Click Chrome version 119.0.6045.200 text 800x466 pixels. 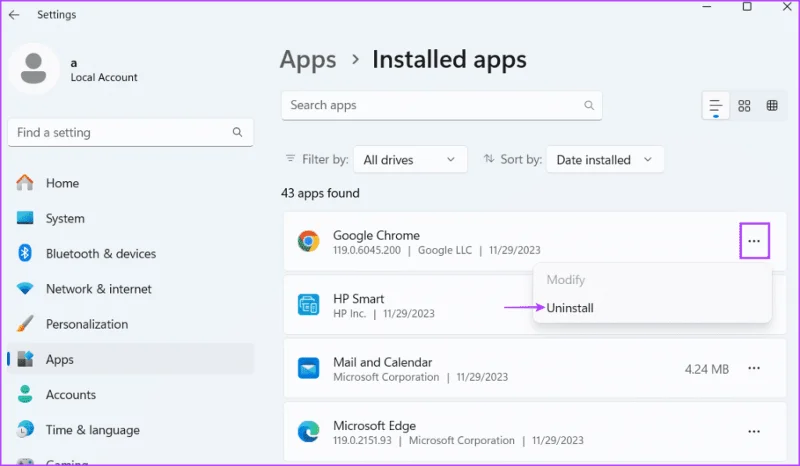tap(367, 250)
